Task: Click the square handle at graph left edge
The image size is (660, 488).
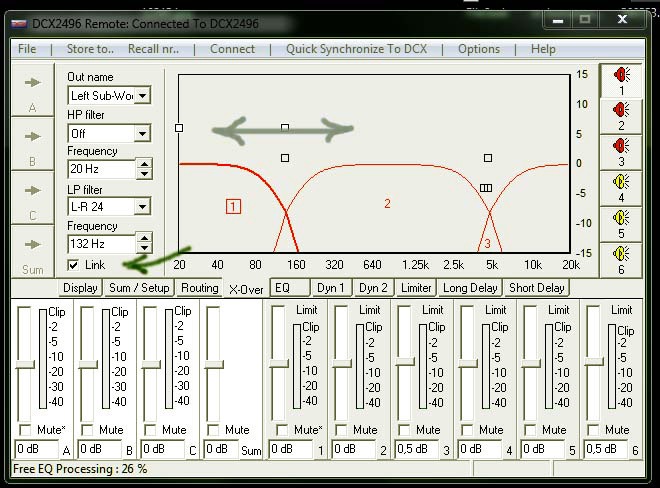Action: (179, 128)
